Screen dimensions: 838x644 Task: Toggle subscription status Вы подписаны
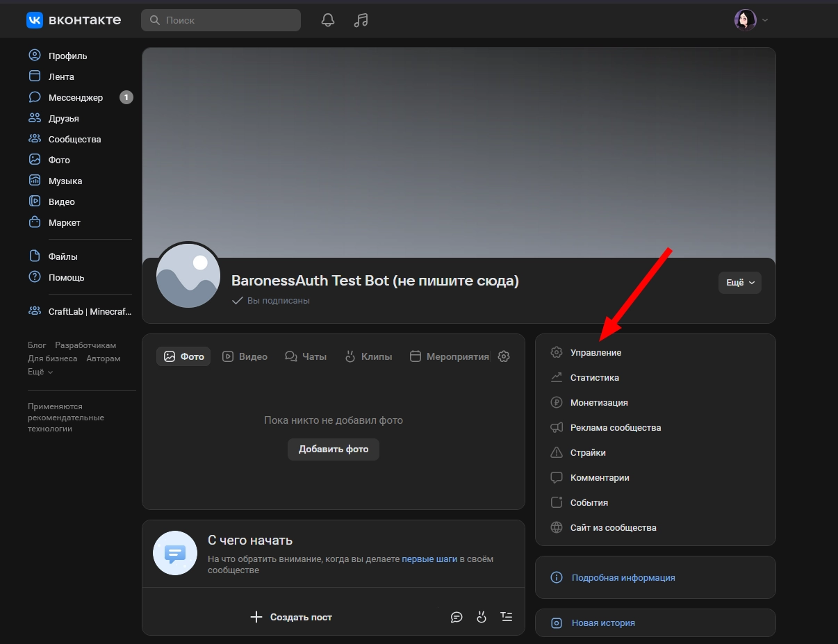point(271,301)
